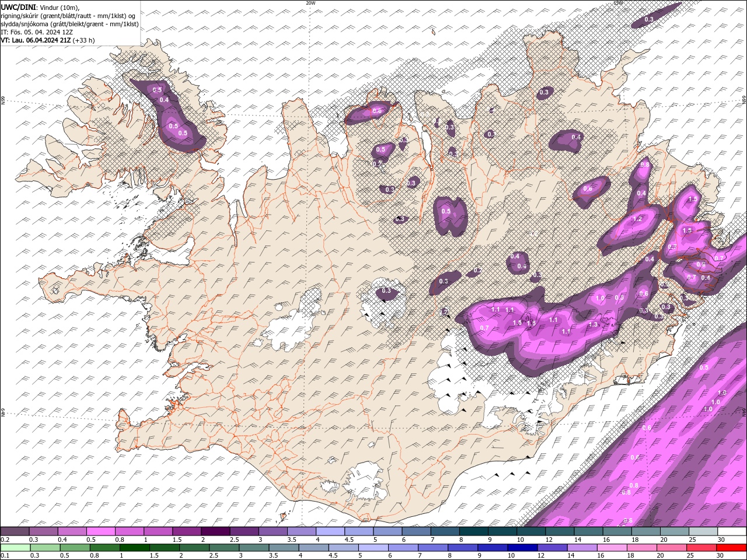
Task: Select the "rigning/skúrir" legend description line
Action: click(68, 15)
